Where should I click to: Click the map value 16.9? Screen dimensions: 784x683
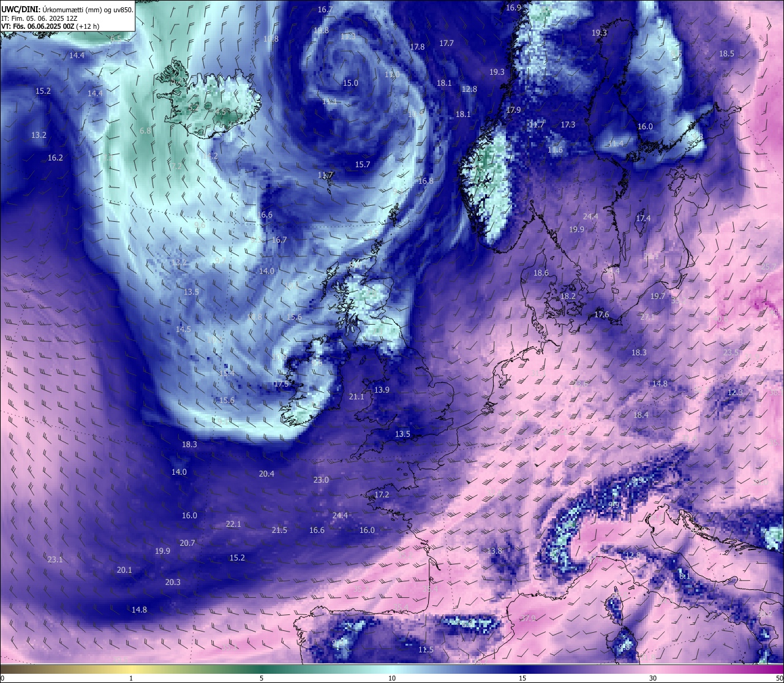point(513,8)
